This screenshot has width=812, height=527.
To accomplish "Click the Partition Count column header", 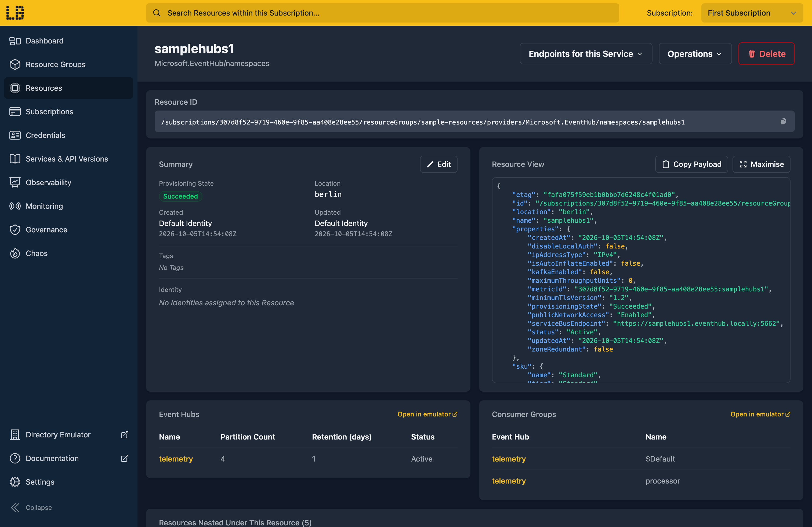I will (x=248, y=437).
